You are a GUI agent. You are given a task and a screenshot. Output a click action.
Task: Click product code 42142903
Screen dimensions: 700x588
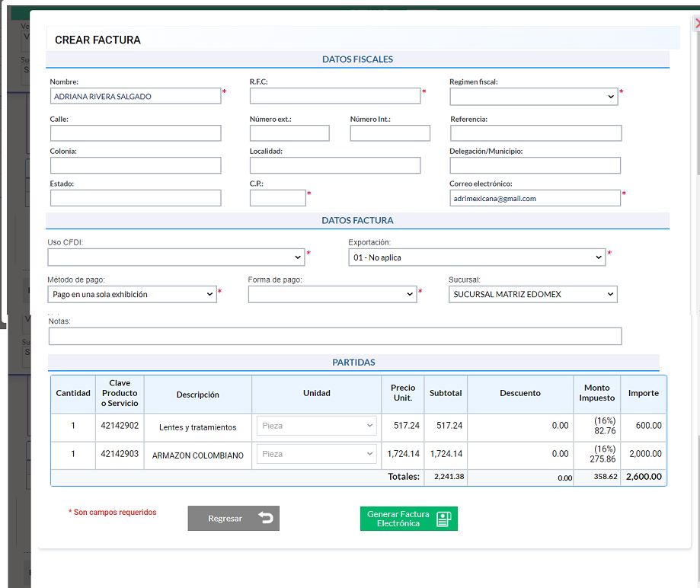tap(120, 454)
